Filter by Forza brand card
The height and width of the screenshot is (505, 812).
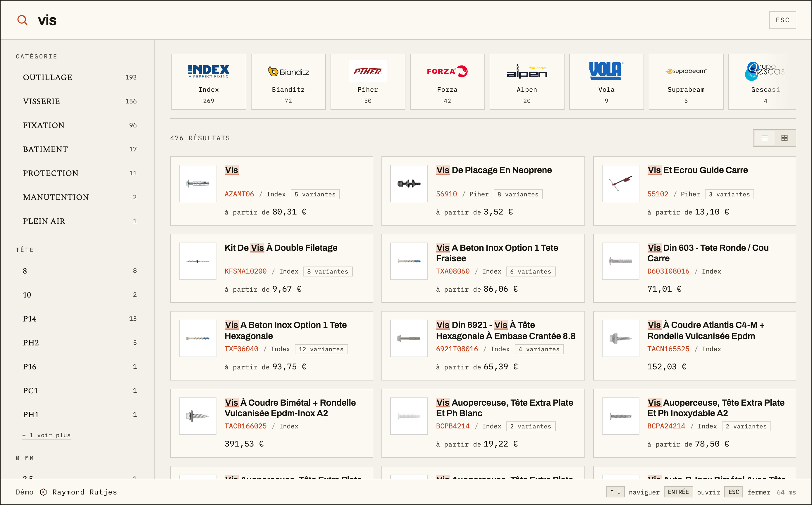tap(447, 82)
